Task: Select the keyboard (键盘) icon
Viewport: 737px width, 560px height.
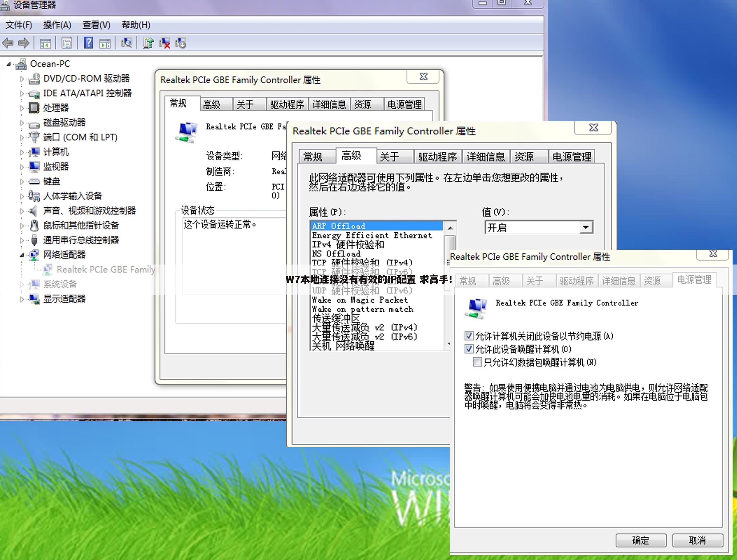Action: (x=34, y=181)
